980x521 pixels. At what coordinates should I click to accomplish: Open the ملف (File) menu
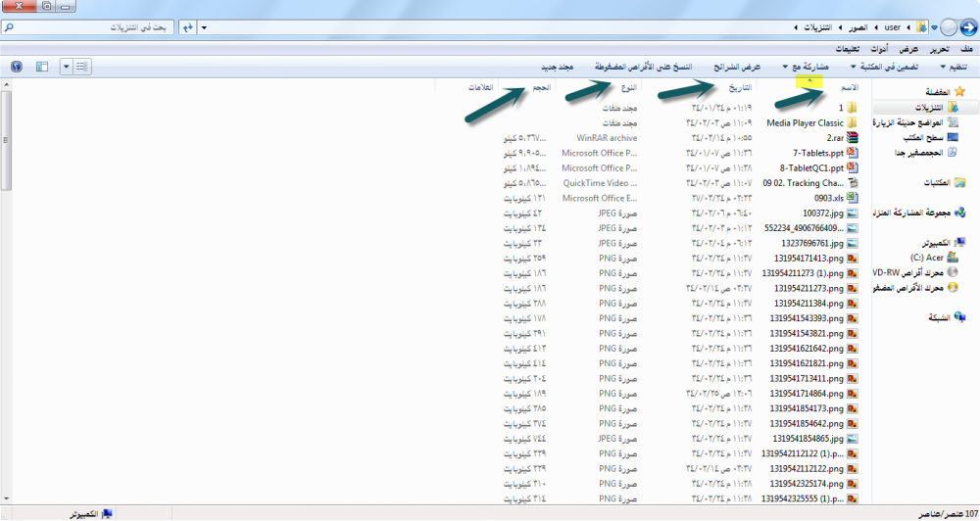(x=966, y=48)
